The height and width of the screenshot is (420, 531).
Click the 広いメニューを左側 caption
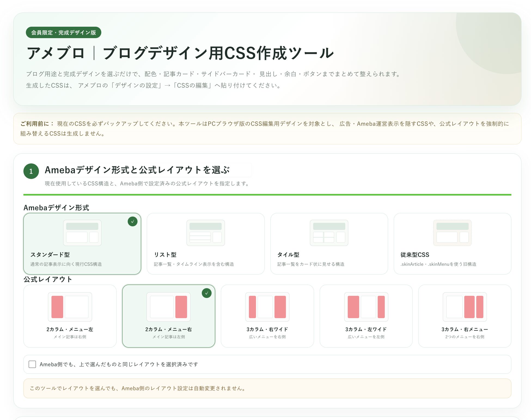366,337
